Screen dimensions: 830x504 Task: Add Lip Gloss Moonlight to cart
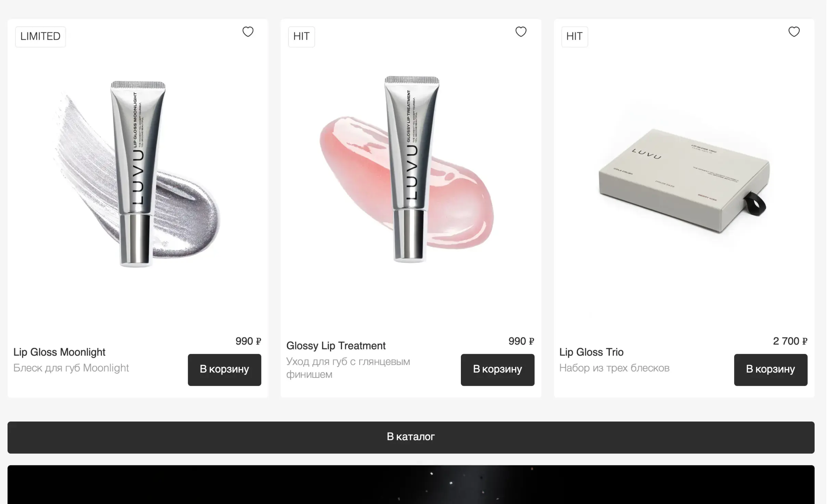224,370
